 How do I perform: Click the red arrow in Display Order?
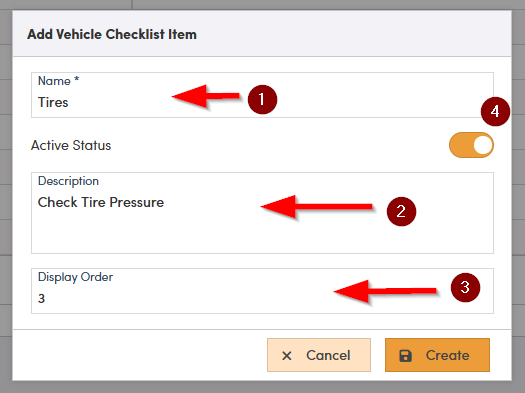click(385, 291)
